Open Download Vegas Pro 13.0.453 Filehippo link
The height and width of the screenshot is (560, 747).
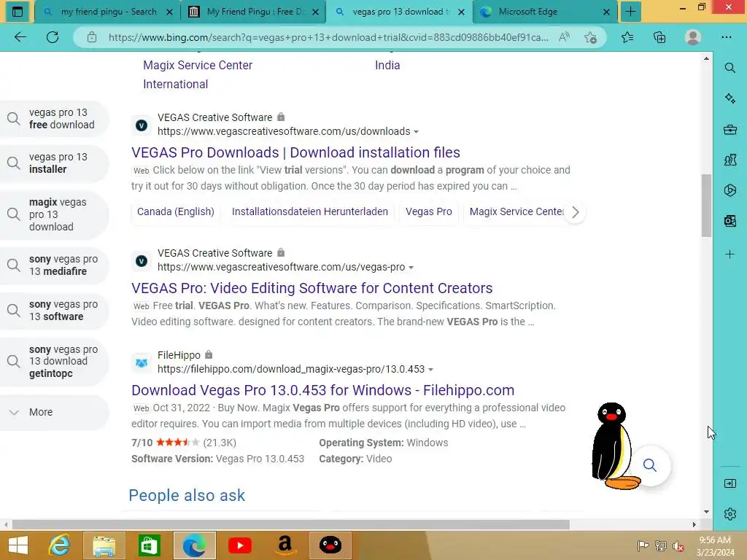pos(323,390)
